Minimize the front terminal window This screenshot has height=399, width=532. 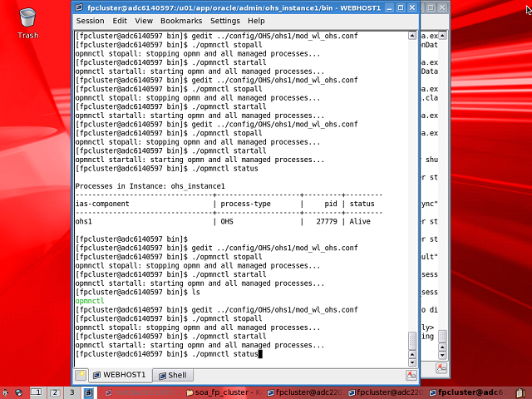coord(389,7)
